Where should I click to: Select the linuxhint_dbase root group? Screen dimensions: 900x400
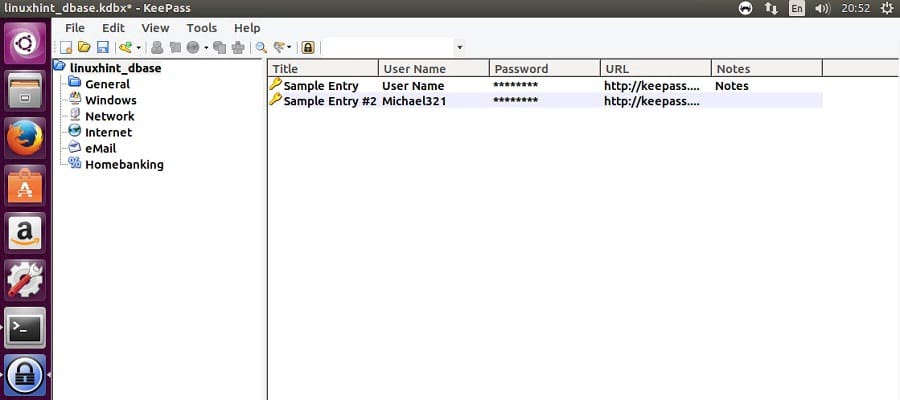point(115,68)
